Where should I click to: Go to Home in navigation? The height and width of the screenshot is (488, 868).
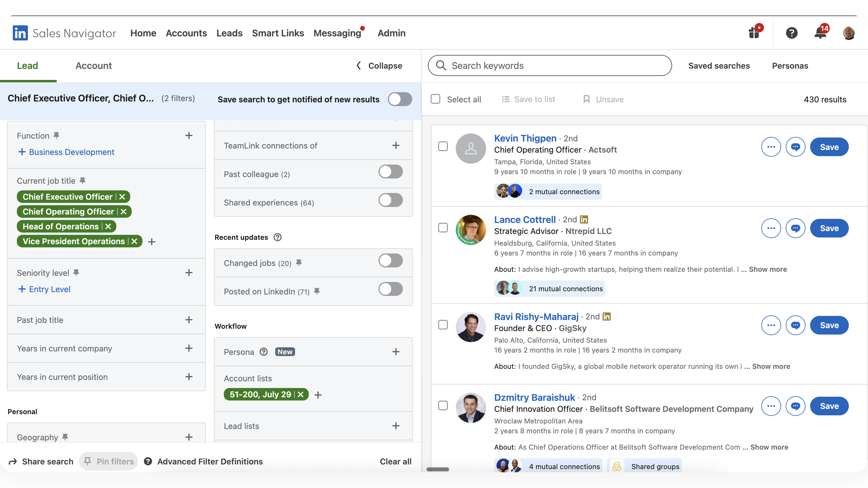click(x=143, y=33)
